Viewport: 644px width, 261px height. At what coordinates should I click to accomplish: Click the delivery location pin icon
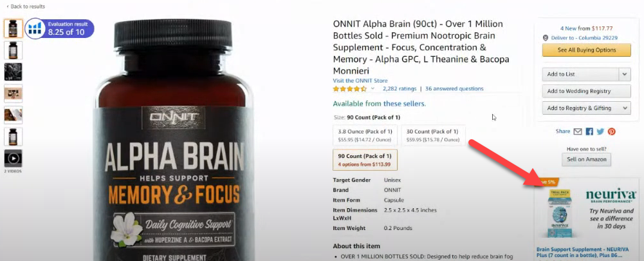pyautogui.click(x=546, y=37)
